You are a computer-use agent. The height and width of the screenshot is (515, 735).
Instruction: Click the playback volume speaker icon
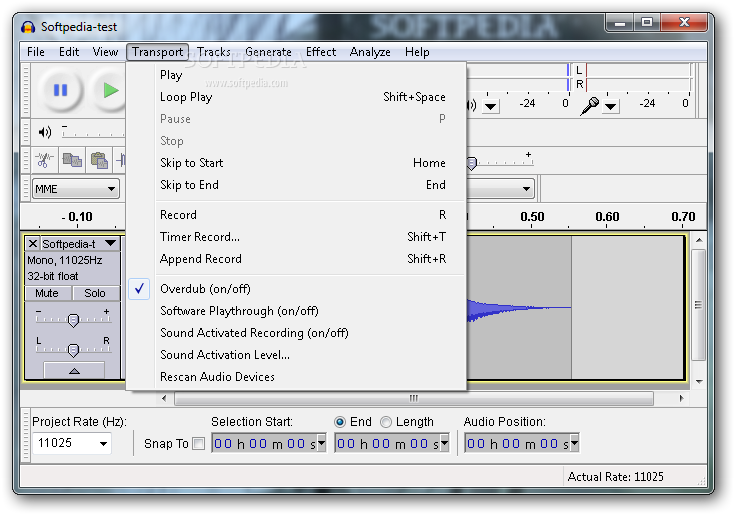coord(45,132)
